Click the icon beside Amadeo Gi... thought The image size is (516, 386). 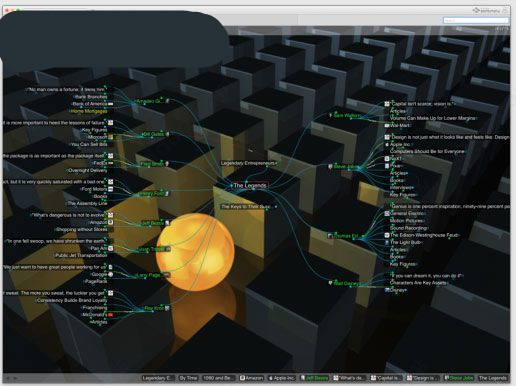coord(168,101)
